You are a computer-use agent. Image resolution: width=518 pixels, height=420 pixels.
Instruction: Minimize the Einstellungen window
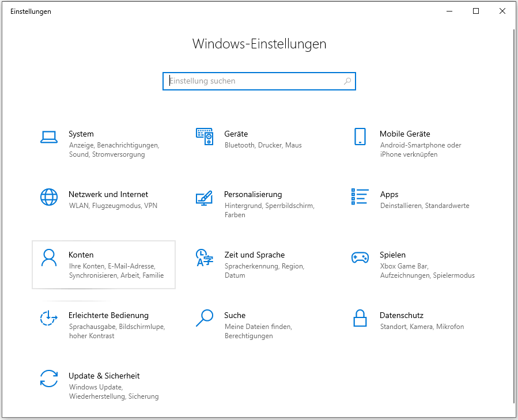(x=449, y=12)
